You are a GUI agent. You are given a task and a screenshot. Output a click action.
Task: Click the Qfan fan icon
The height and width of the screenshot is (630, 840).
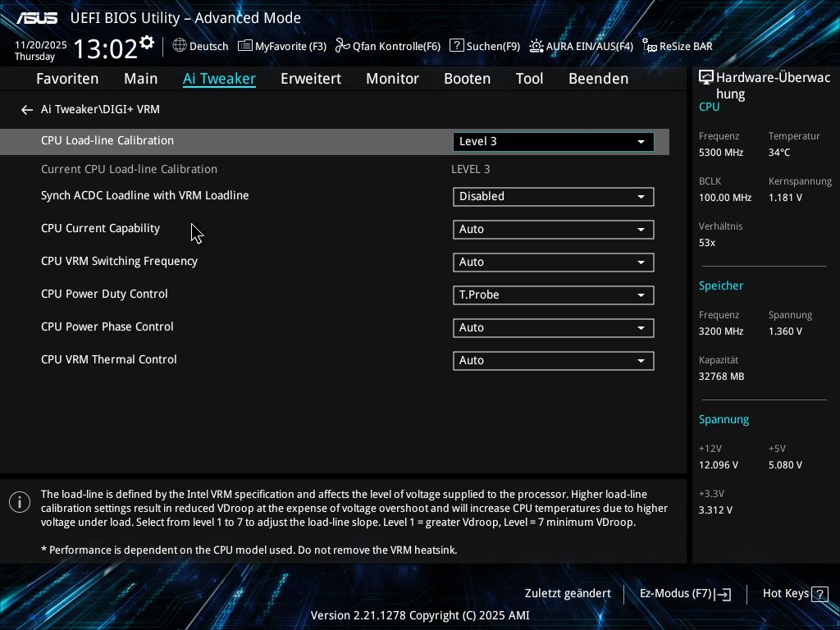pyautogui.click(x=342, y=46)
